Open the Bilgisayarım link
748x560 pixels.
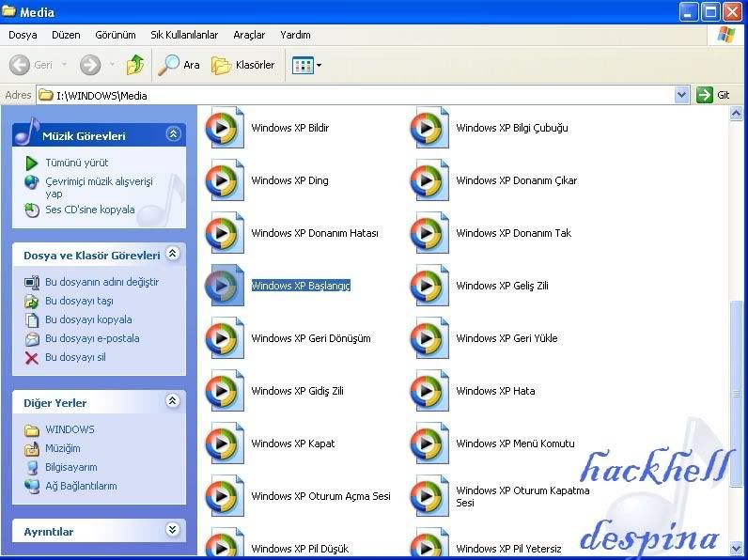pos(71,467)
